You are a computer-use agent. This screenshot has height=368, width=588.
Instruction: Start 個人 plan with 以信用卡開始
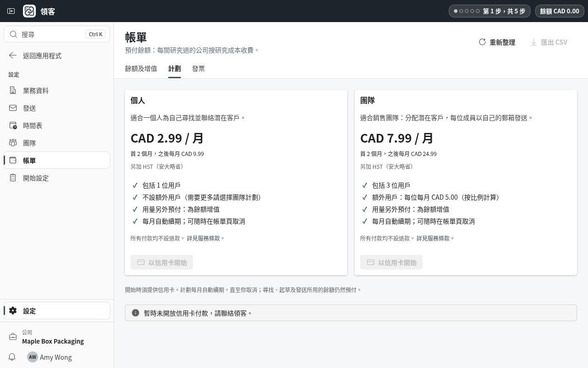point(162,262)
